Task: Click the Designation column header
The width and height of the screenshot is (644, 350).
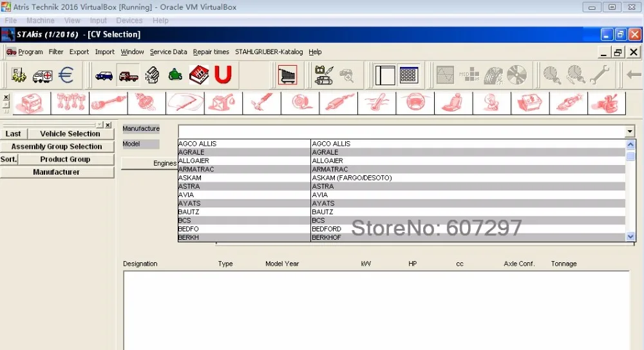Action: [x=140, y=264]
